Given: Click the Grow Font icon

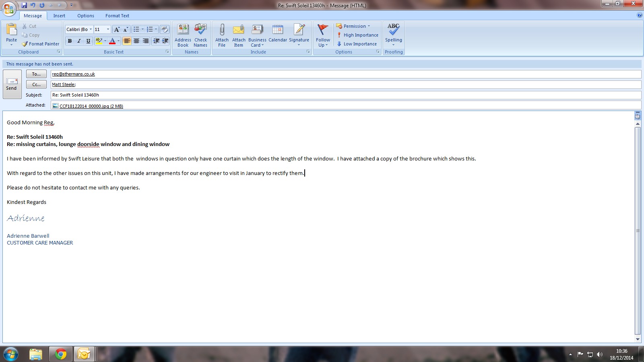Looking at the screenshot, I should tap(117, 29).
